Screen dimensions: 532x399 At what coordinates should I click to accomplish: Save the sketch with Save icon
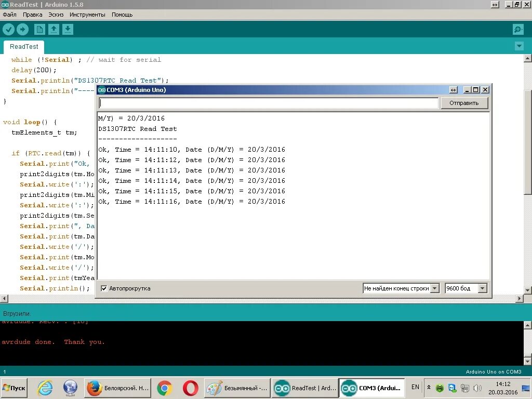(68, 30)
